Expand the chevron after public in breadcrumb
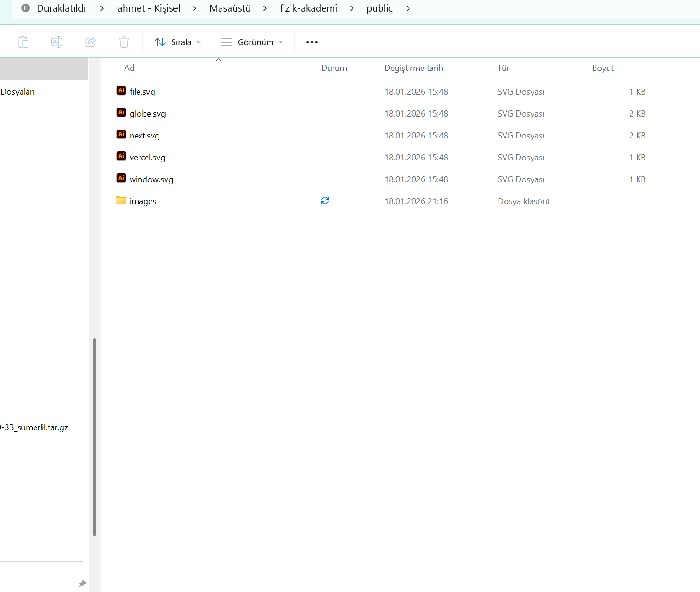This screenshot has width=700, height=592. [408, 8]
